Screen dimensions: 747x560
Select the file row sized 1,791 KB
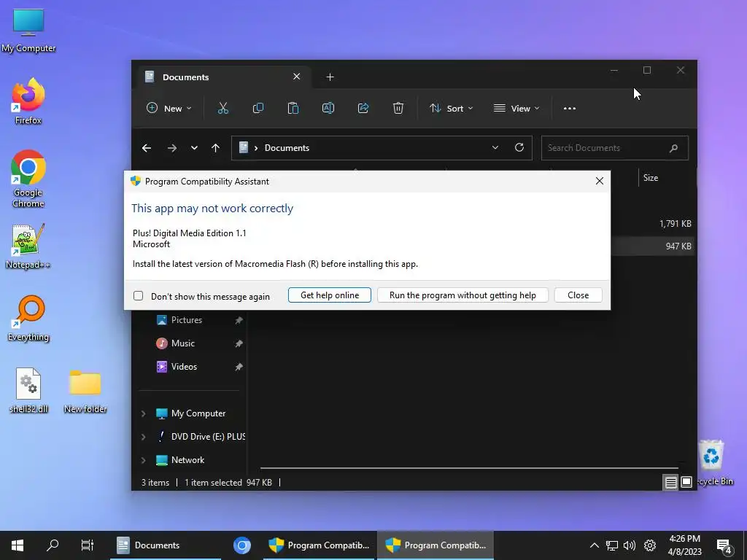click(651, 224)
